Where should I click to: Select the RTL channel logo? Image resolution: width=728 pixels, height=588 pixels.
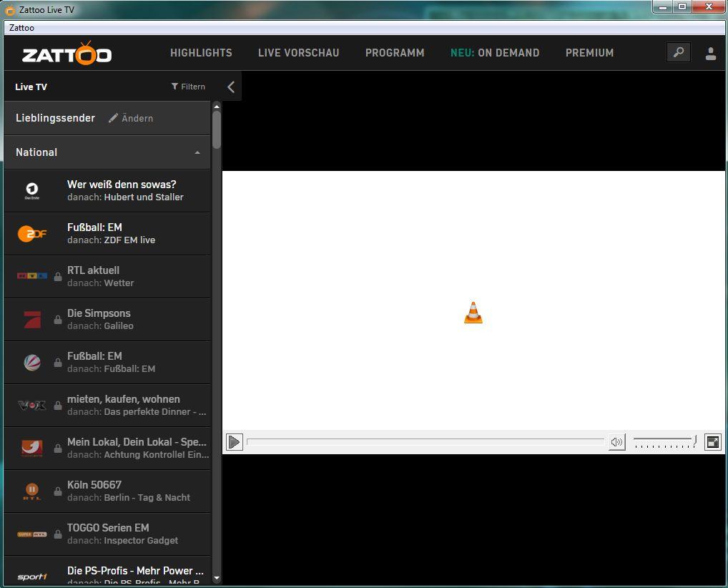click(x=32, y=276)
